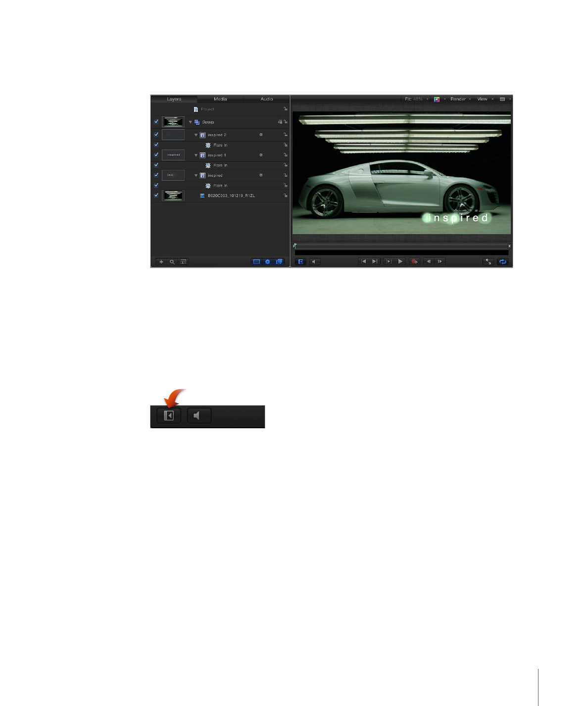This screenshot has height=706, width=588.
Task: Click the speaker button in the enlarged lower illustration
Action: coord(199,416)
